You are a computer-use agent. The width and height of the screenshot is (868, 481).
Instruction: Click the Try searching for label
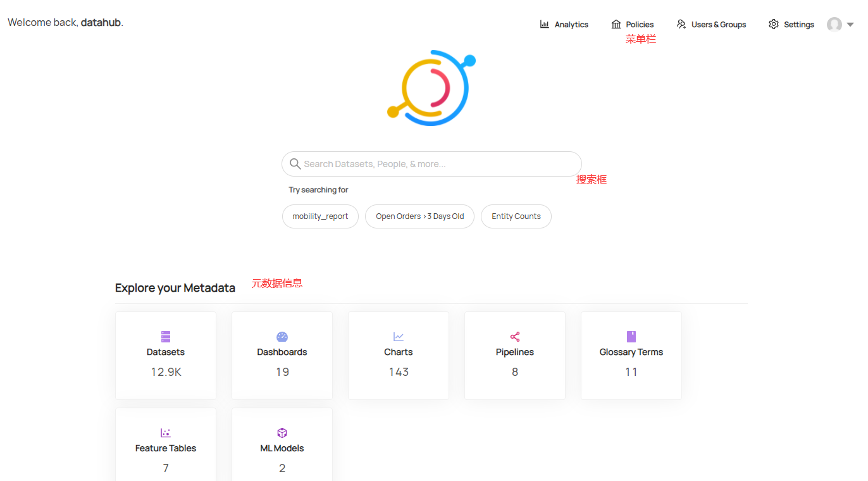pos(318,190)
